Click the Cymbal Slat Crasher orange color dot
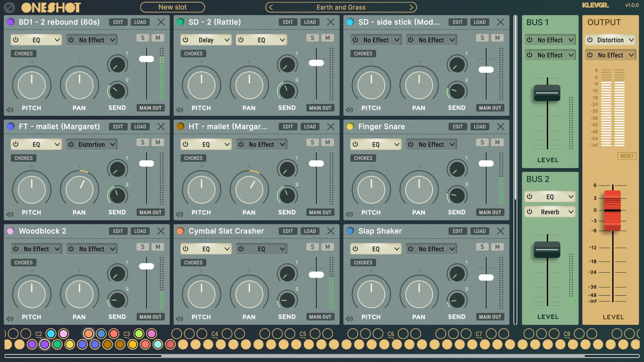The image size is (644, 362). (x=180, y=231)
